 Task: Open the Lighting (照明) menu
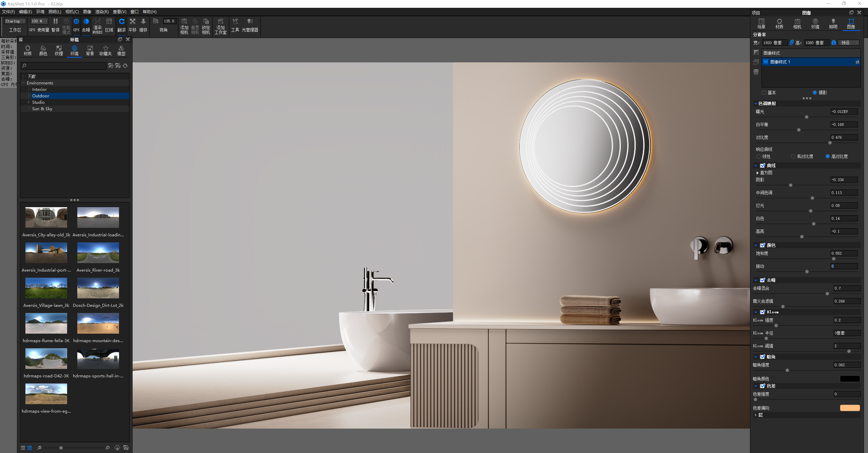tap(55, 12)
